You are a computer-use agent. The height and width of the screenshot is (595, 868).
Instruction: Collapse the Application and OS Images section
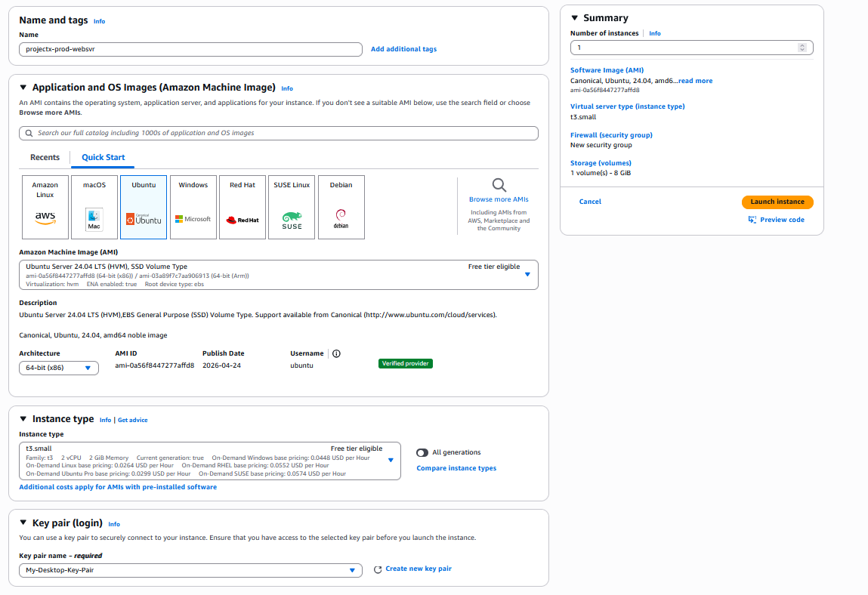click(x=23, y=88)
